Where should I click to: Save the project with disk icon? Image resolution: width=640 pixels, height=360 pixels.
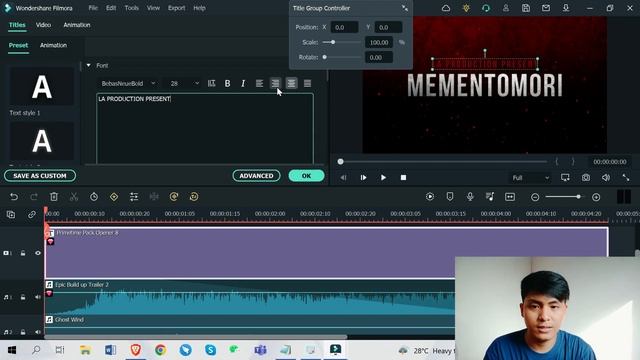tap(526, 8)
